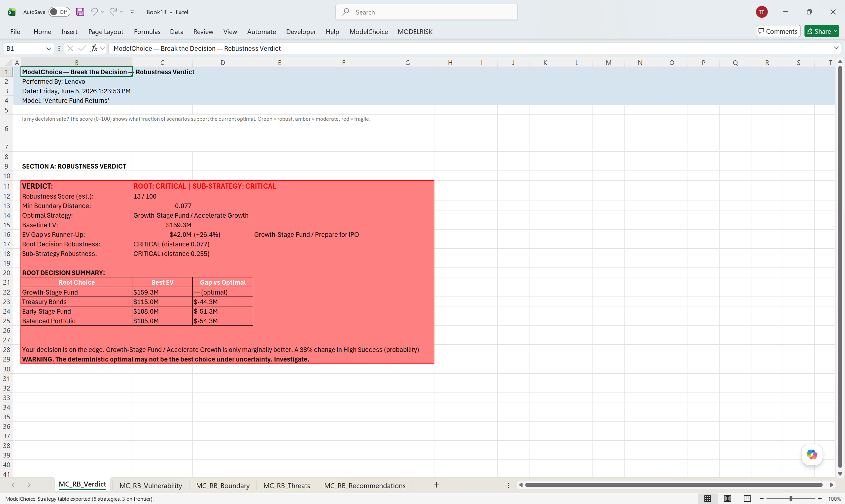This screenshot has height=504, width=845.
Task: Click the Gap vs Optimal header cell
Action: coord(222,282)
